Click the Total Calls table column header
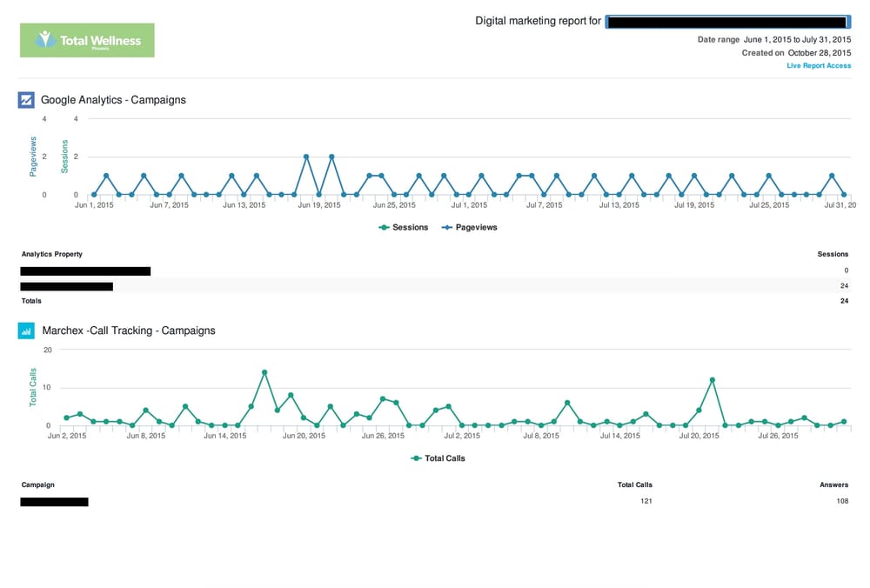870x588 pixels. pos(634,484)
